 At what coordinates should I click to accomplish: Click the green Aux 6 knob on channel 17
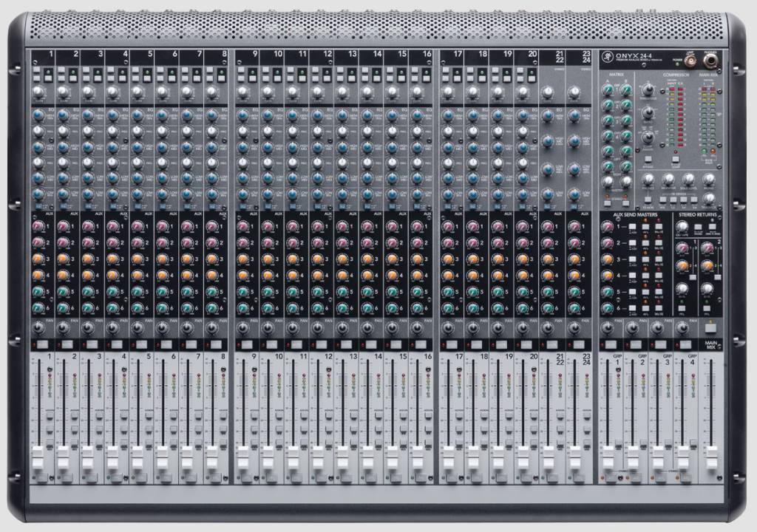click(x=447, y=308)
